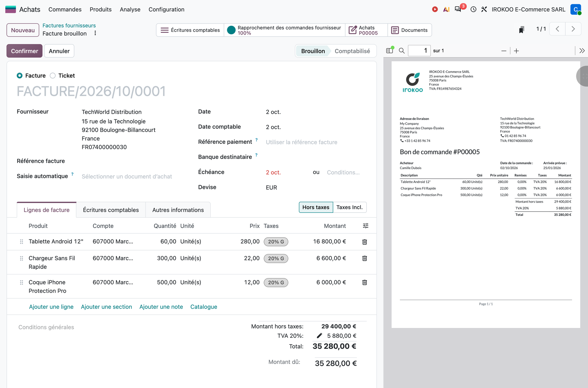The image size is (588, 388).
Task: Select the Ticket radio option
Action: pos(53,76)
